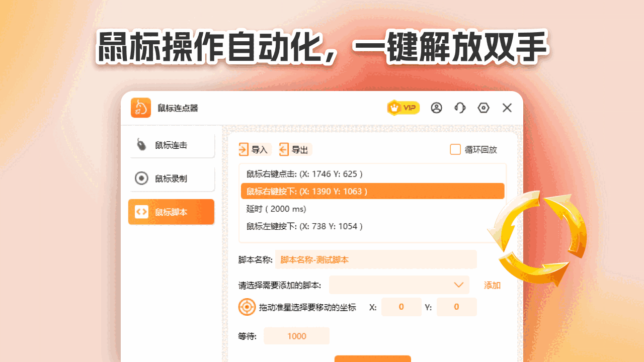Switch to the 鼠标连击 tab

tap(171, 145)
